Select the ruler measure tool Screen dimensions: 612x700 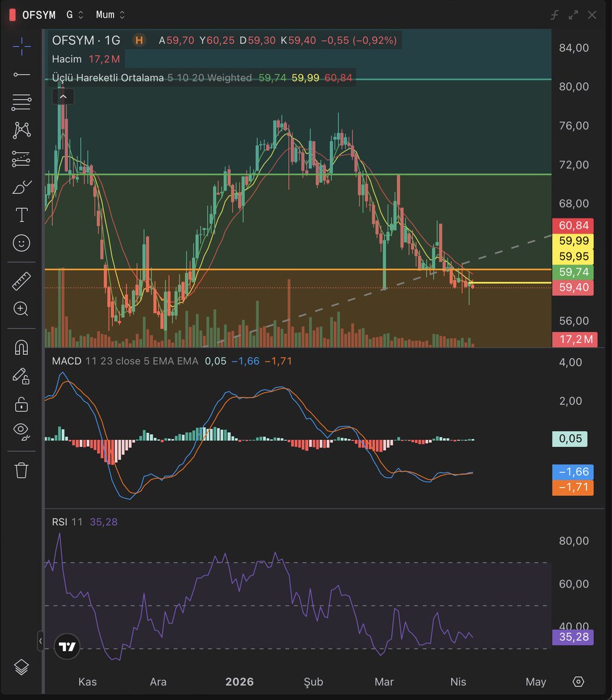click(x=22, y=281)
